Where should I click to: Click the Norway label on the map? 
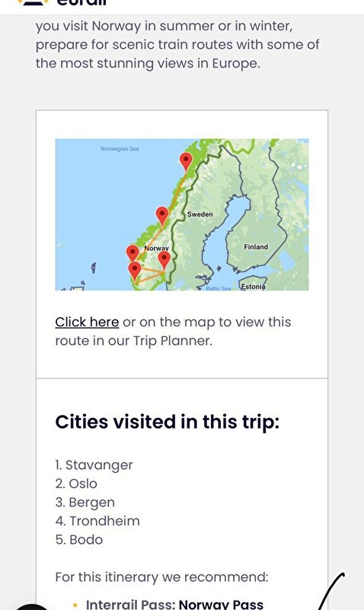tap(157, 248)
